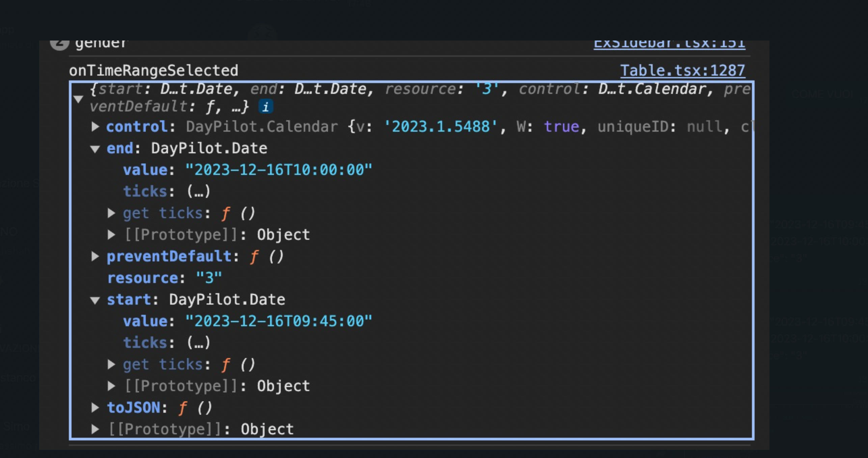Select the resource: "3" property row
The height and width of the screenshot is (458, 868).
coord(164,278)
